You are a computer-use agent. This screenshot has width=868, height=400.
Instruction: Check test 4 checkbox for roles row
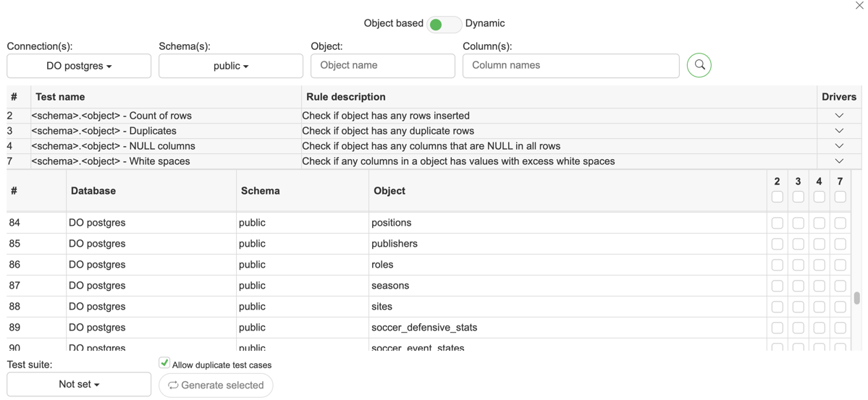click(x=819, y=265)
